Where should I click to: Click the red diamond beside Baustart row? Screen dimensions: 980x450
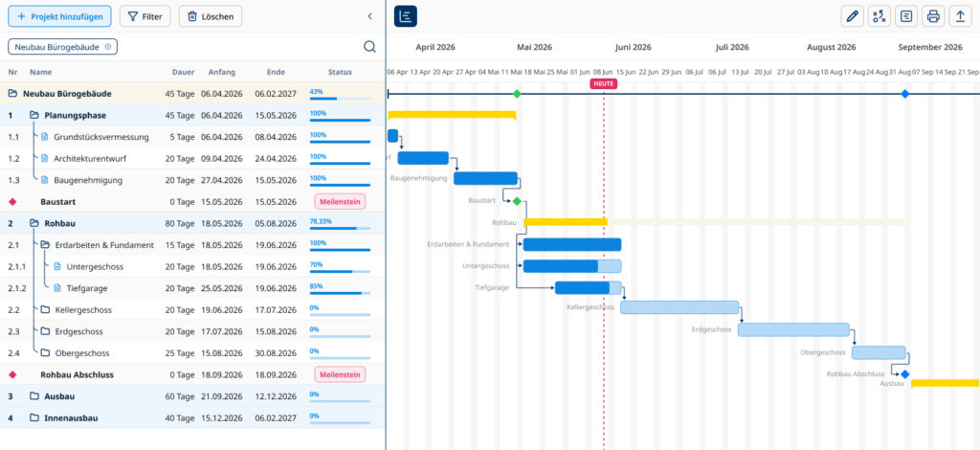12,202
